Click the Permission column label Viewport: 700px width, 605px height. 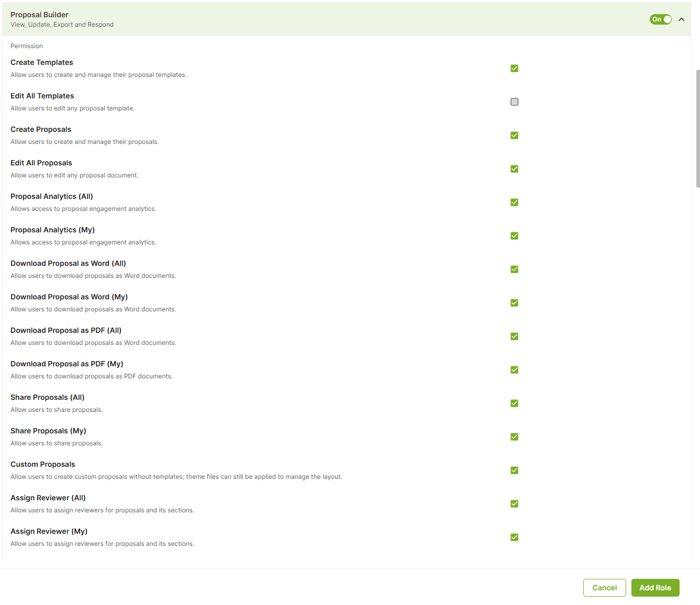(x=27, y=46)
